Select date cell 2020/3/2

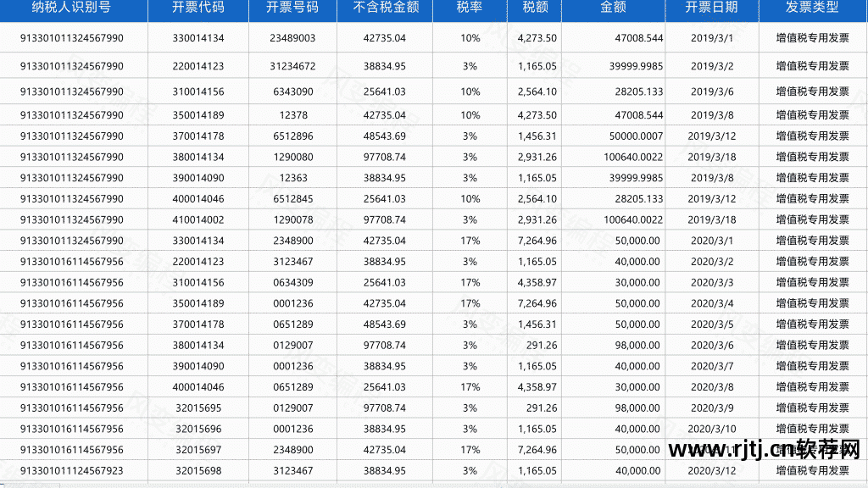[x=712, y=262]
